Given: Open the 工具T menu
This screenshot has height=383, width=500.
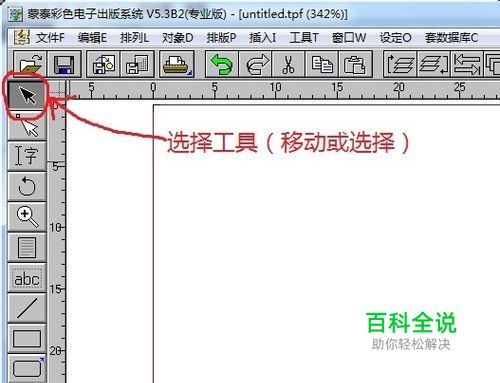Looking at the screenshot, I should point(304,38).
